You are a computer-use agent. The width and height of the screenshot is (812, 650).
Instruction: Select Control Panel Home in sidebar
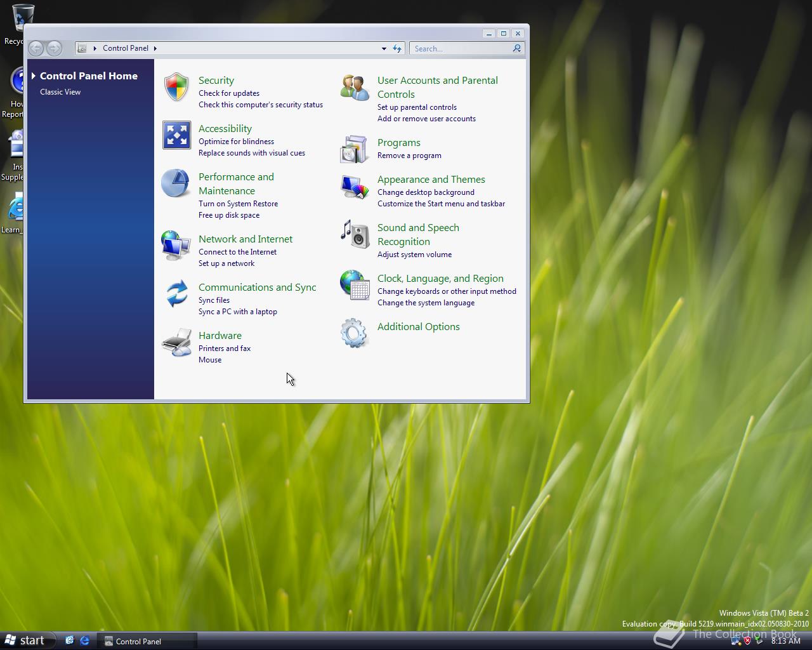[89, 76]
